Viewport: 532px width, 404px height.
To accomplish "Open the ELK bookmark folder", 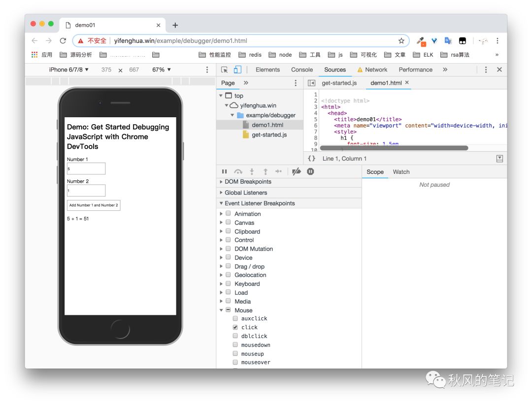I will pos(423,55).
